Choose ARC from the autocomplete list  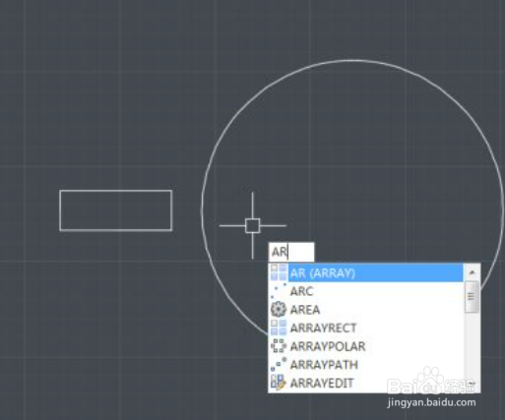point(366,291)
